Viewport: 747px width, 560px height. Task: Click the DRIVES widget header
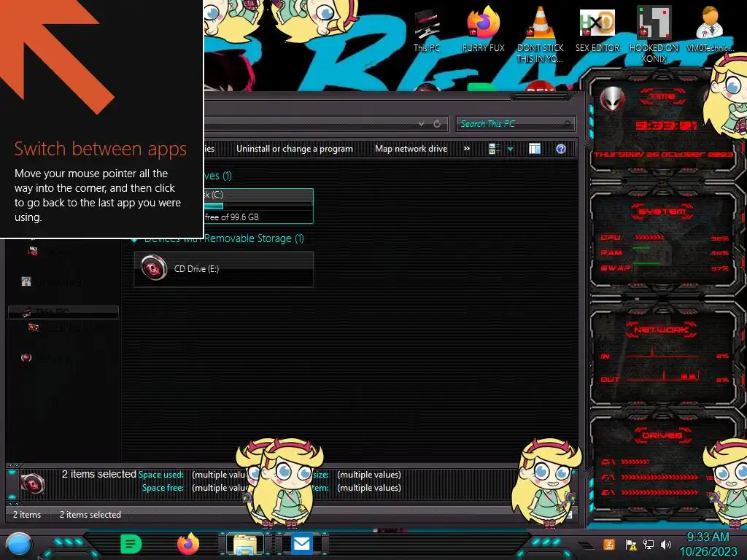coord(662,435)
